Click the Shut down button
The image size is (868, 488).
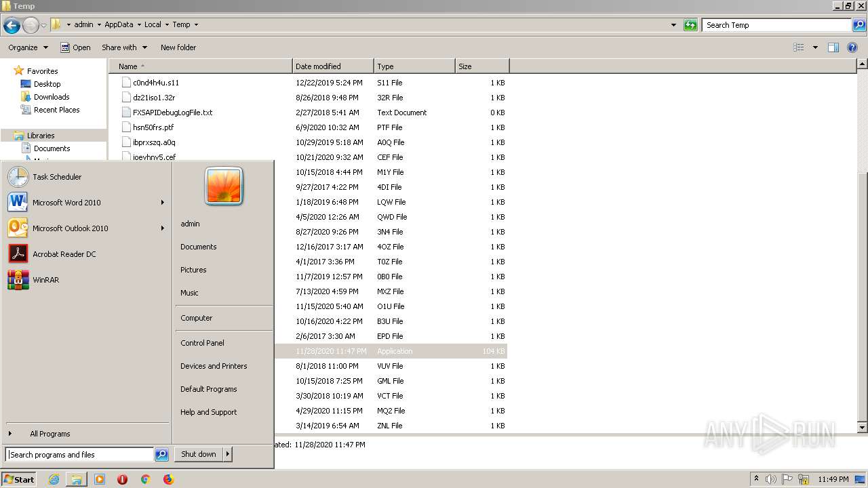tap(199, 454)
